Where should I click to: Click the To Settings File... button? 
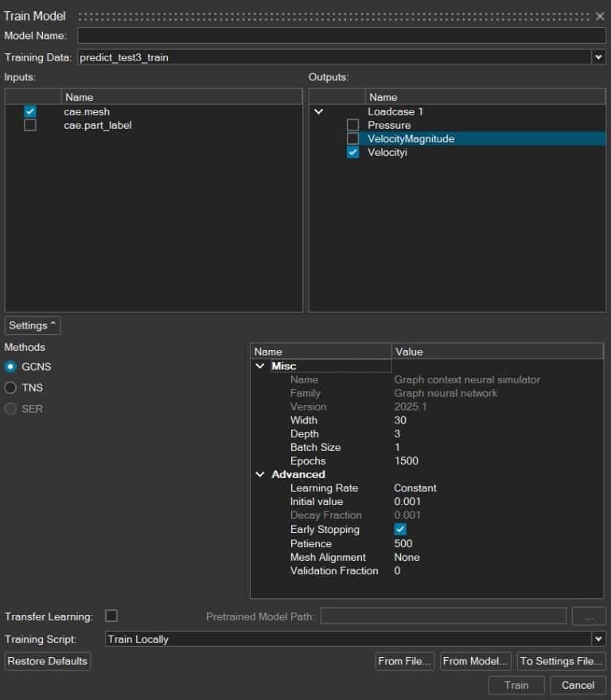[x=561, y=661]
